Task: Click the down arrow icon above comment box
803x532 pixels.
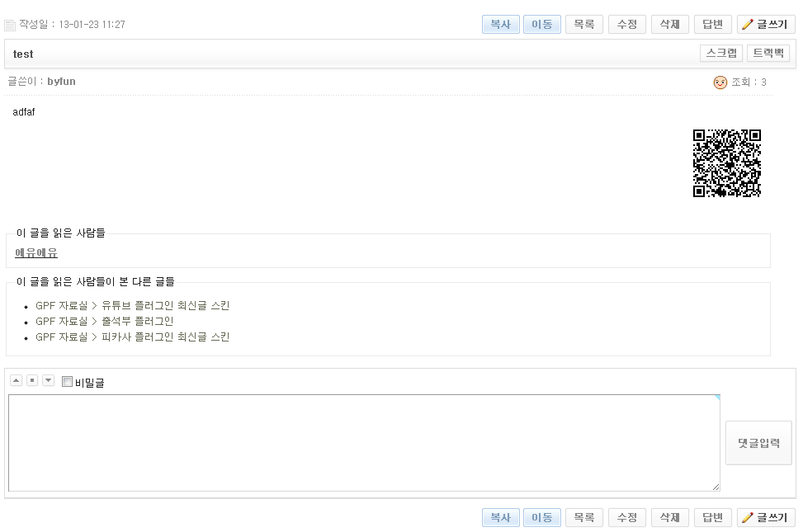Action: [x=48, y=380]
